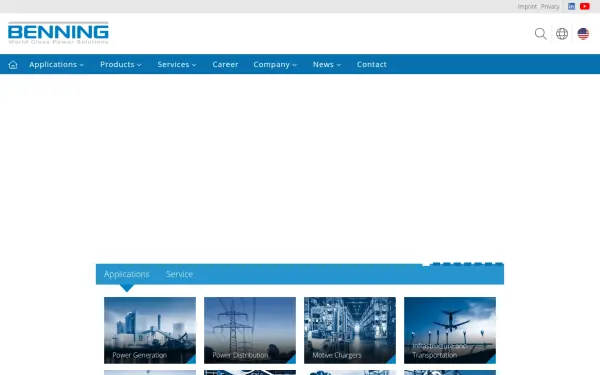
Task: Open the Power Distribution tile
Action: click(x=250, y=330)
